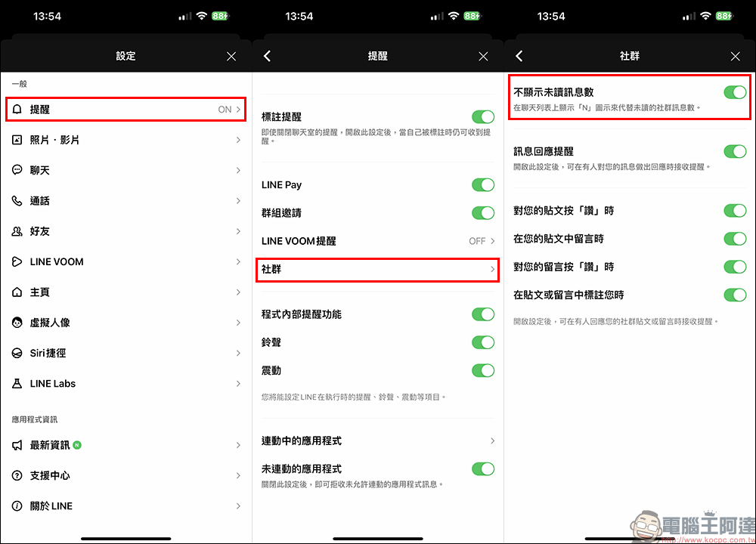Tap the flask icon for LINE Labs

[17, 384]
